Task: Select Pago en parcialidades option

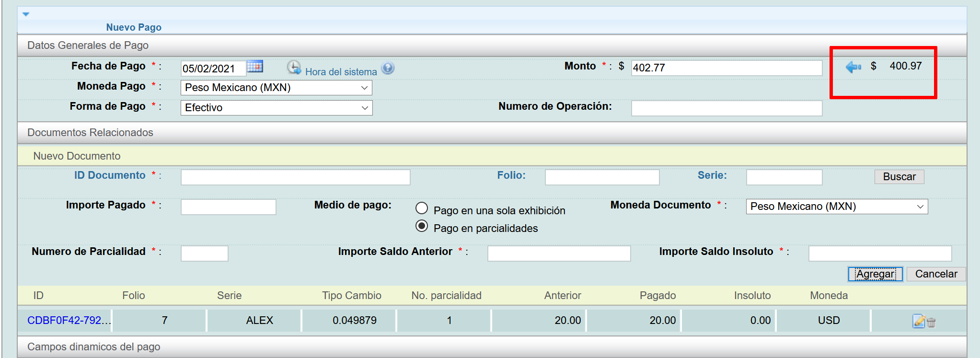Action: pyautogui.click(x=422, y=226)
